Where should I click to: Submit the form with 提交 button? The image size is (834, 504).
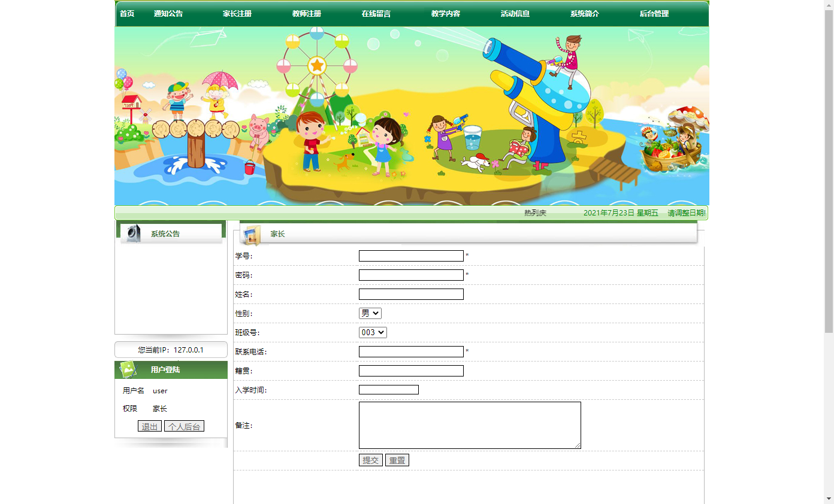click(370, 460)
